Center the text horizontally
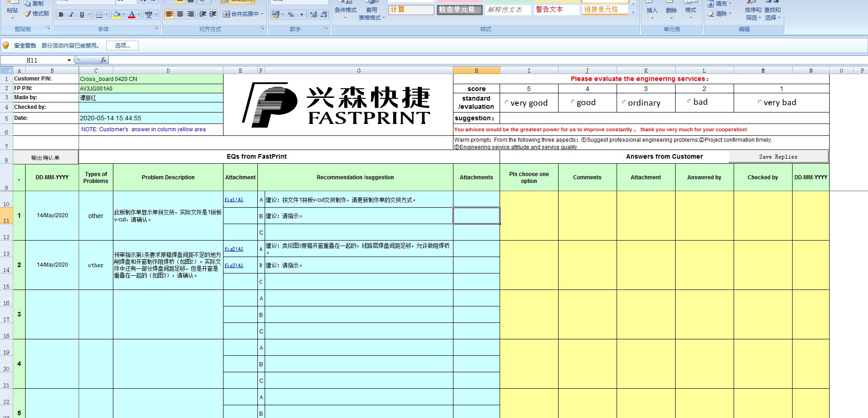868x418 pixels. [x=180, y=14]
